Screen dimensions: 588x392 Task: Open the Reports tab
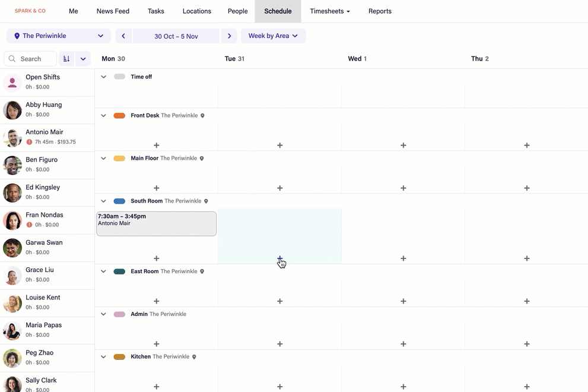380,11
